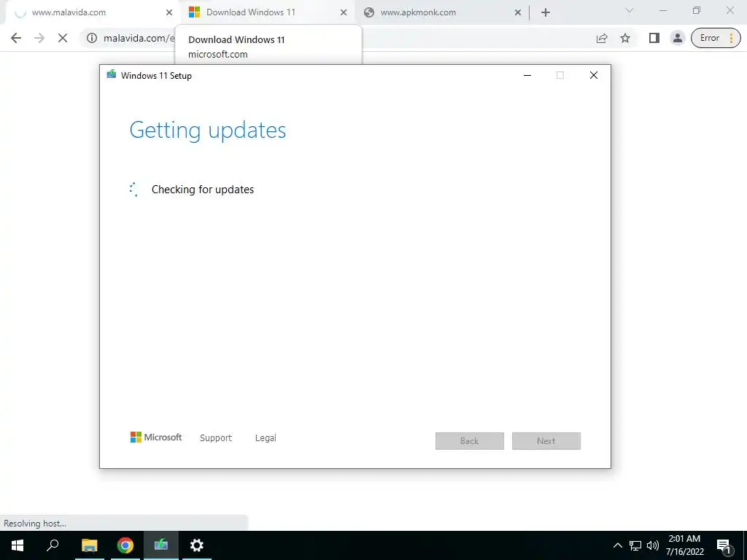The image size is (747, 560).
Task: Click the Microsoft logo in Setup footer
Action: click(x=156, y=437)
